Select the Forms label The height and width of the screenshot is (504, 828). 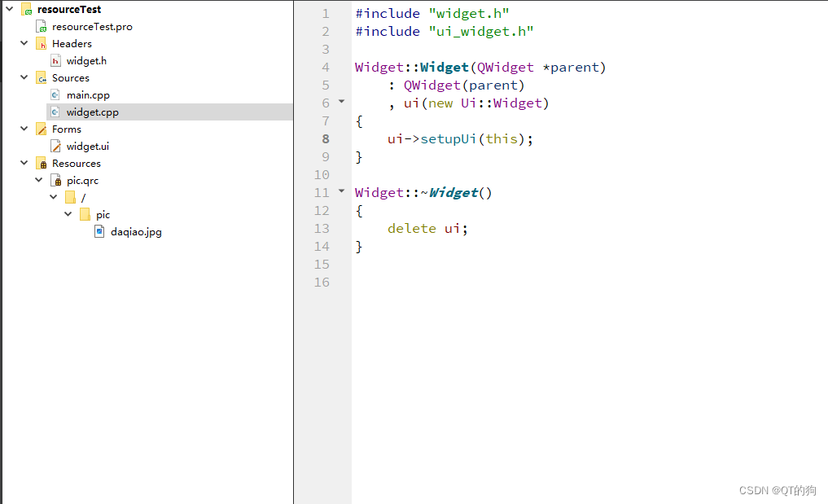click(x=67, y=129)
